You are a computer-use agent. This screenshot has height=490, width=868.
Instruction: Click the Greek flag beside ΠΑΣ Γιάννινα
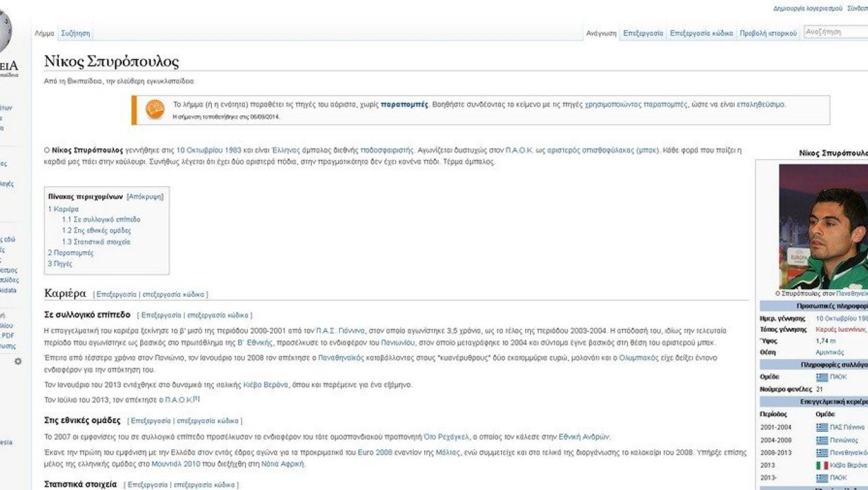821,427
